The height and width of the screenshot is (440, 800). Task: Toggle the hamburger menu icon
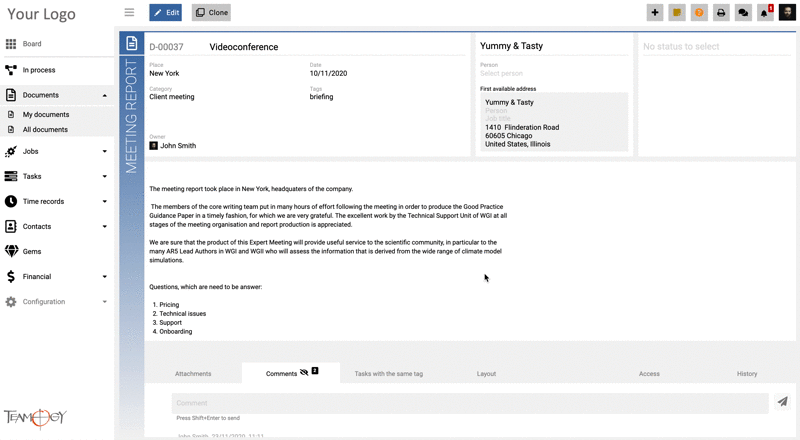(x=129, y=12)
